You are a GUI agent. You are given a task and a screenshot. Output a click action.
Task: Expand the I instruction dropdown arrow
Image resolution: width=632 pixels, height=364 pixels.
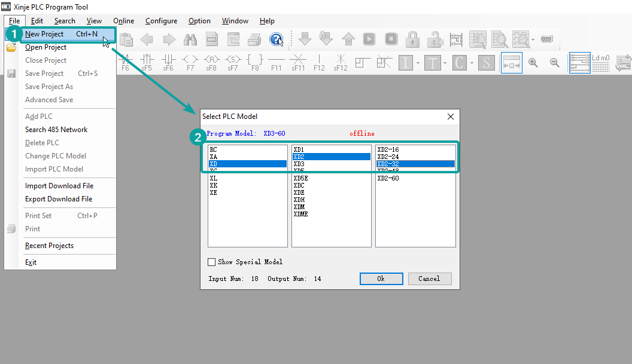click(418, 63)
